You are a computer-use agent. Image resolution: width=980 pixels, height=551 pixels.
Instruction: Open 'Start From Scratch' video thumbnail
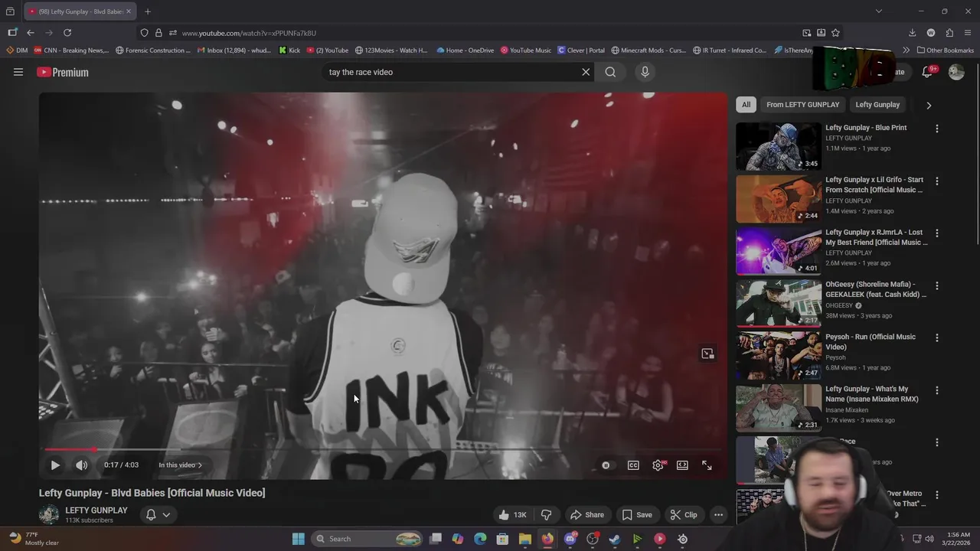click(778, 199)
